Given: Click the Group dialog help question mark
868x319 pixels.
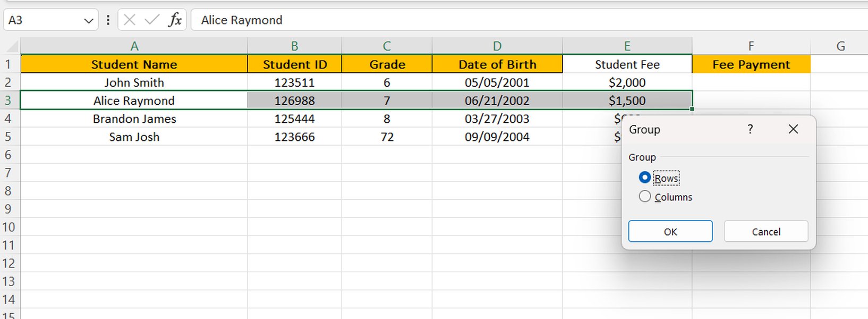Looking at the screenshot, I should click(x=750, y=129).
